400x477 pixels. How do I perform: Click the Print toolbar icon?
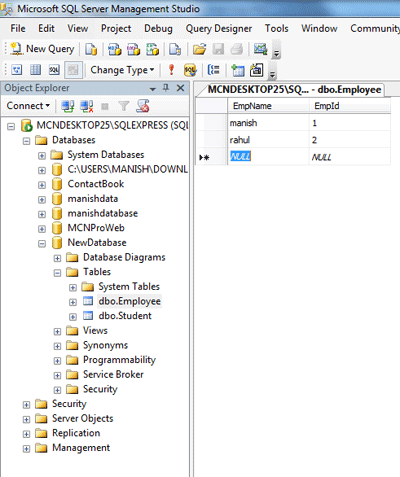(237, 49)
